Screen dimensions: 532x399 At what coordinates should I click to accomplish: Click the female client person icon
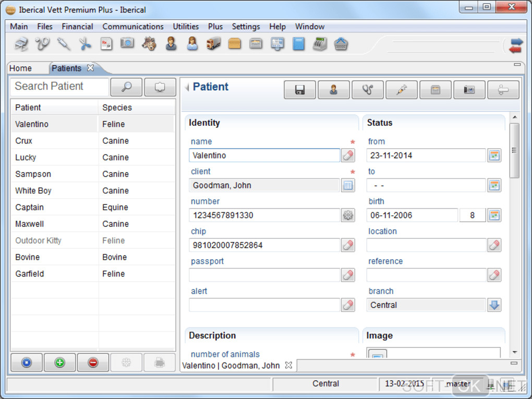[x=192, y=44]
